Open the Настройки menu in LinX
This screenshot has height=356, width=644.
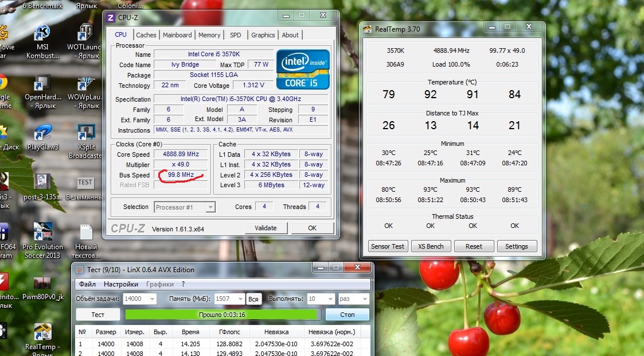pyautogui.click(x=121, y=284)
